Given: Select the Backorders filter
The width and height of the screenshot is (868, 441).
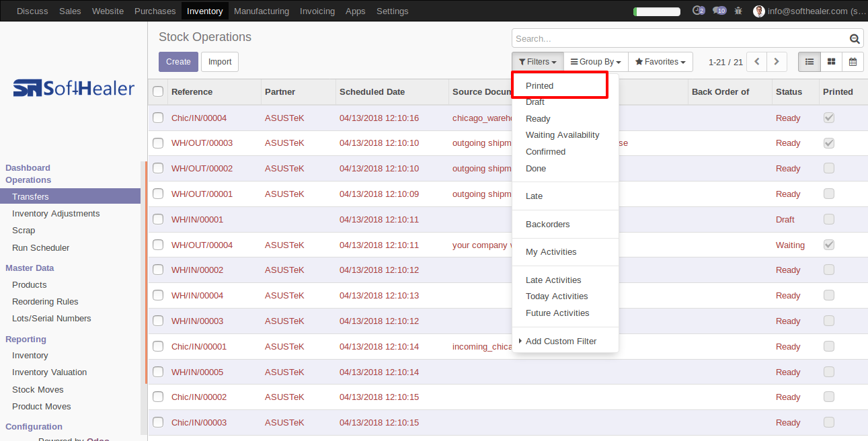Looking at the screenshot, I should (x=547, y=225).
